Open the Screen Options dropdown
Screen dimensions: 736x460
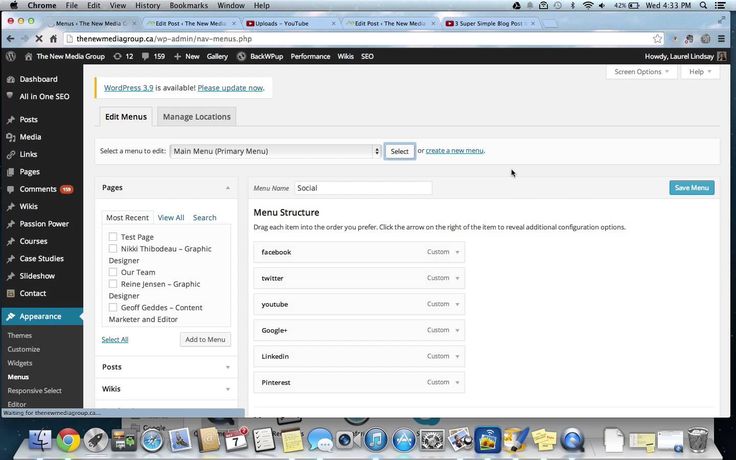(641, 72)
